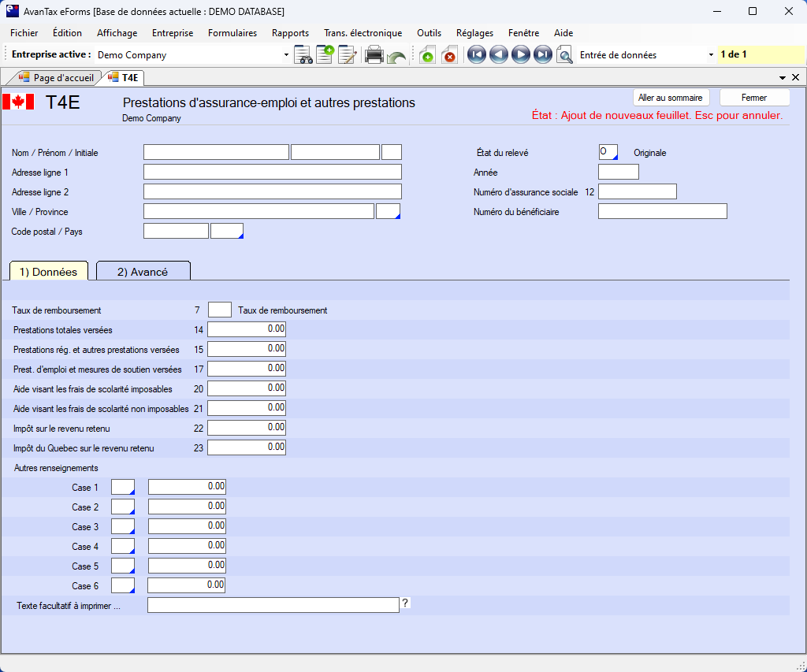This screenshot has height=672, width=807.
Task: Click the magnifier search slip icon
Action: [564, 55]
